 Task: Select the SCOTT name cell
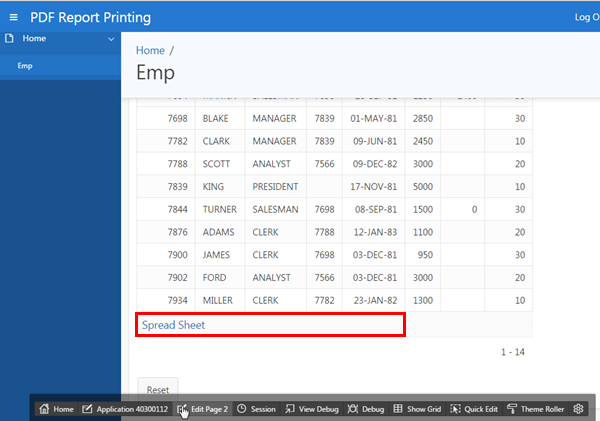coord(220,164)
